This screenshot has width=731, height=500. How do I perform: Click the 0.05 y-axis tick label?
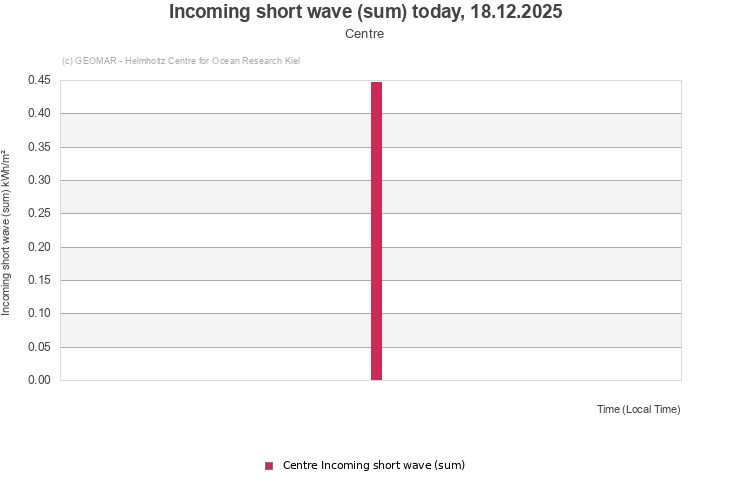tap(39, 347)
